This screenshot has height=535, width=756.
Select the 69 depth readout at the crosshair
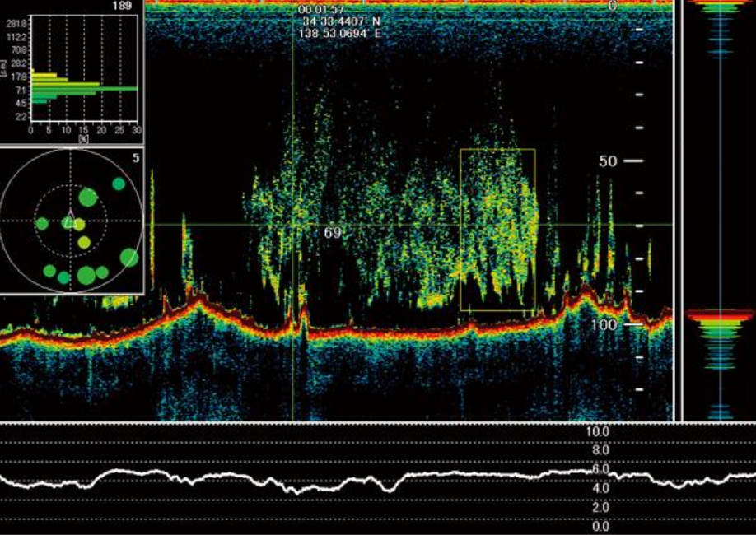pyautogui.click(x=332, y=233)
